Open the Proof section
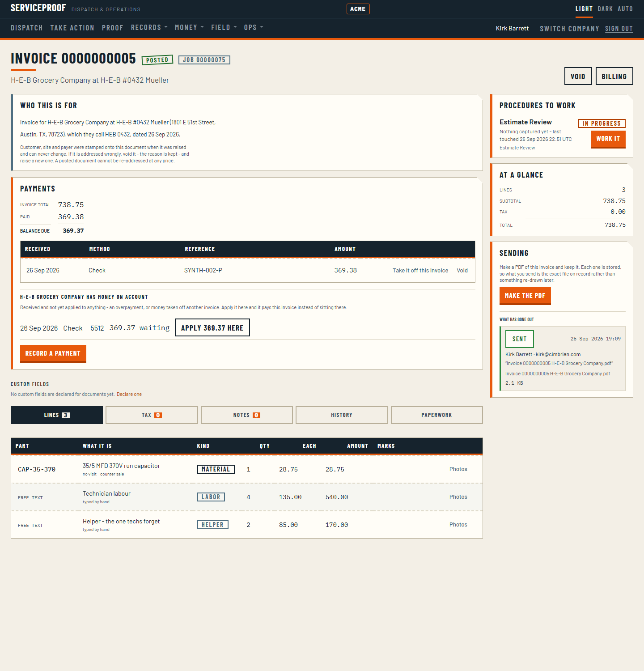This screenshot has height=671, width=644. click(x=113, y=28)
